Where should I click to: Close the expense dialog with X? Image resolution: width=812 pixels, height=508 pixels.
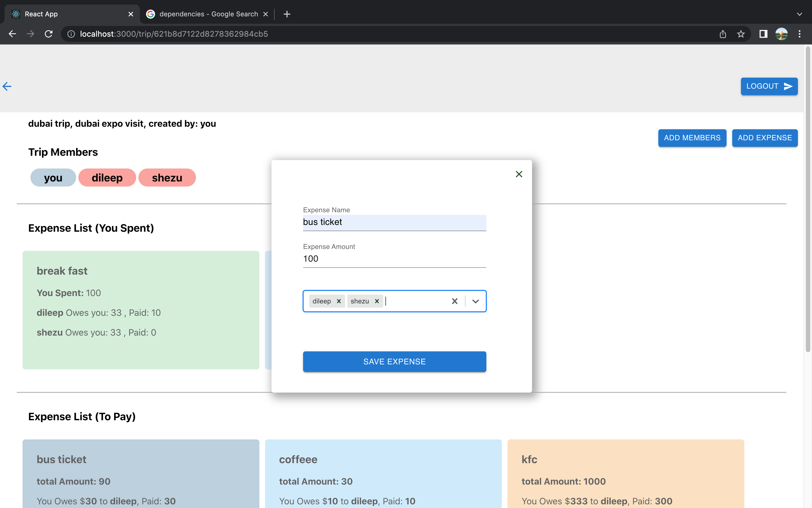click(519, 174)
